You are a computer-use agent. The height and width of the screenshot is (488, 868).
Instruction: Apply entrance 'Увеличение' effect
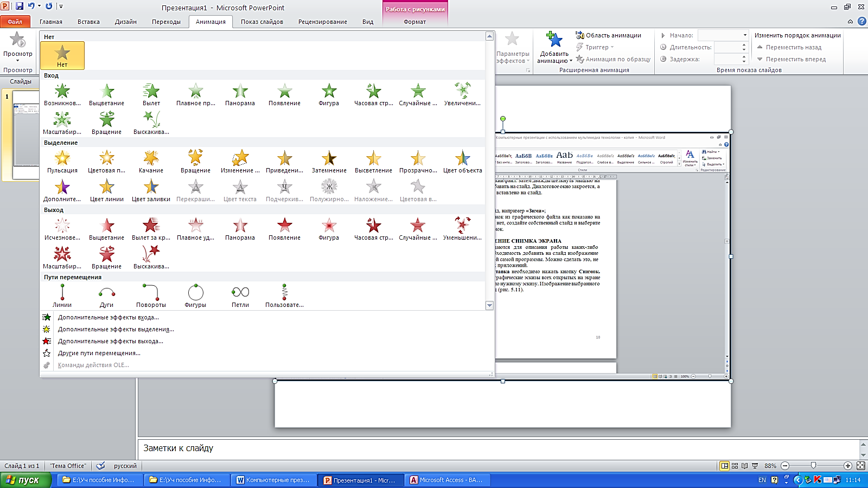pyautogui.click(x=462, y=94)
